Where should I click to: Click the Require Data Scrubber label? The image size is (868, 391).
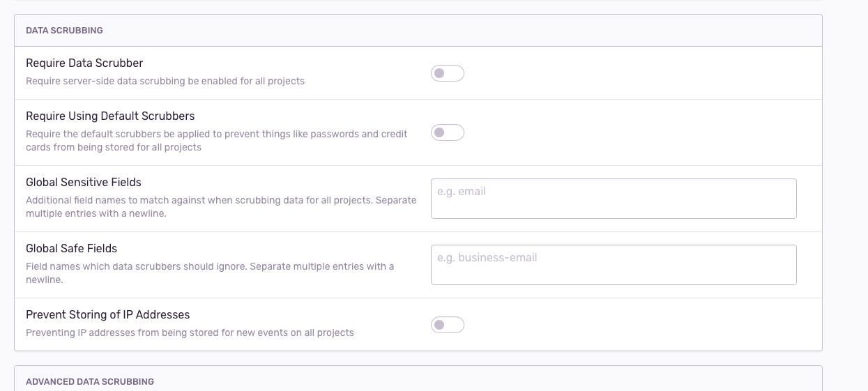84,63
